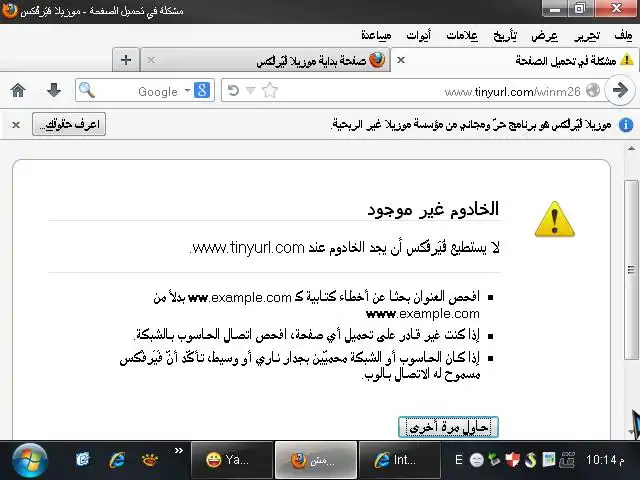This screenshot has width=640, height=480.
Task: Close the page load problem tab
Action: click(401, 60)
